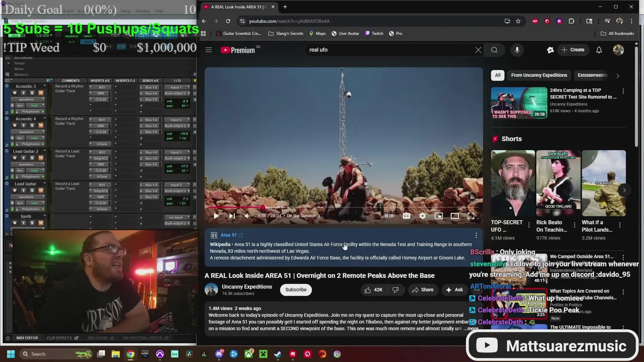Reload the page in Chrome

(x=228, y=21)
